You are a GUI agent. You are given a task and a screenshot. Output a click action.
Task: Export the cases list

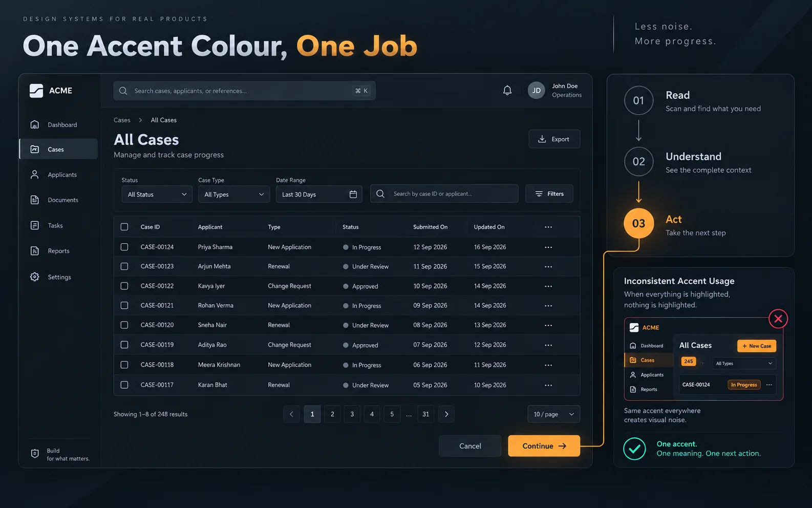[x=554, y=139]
